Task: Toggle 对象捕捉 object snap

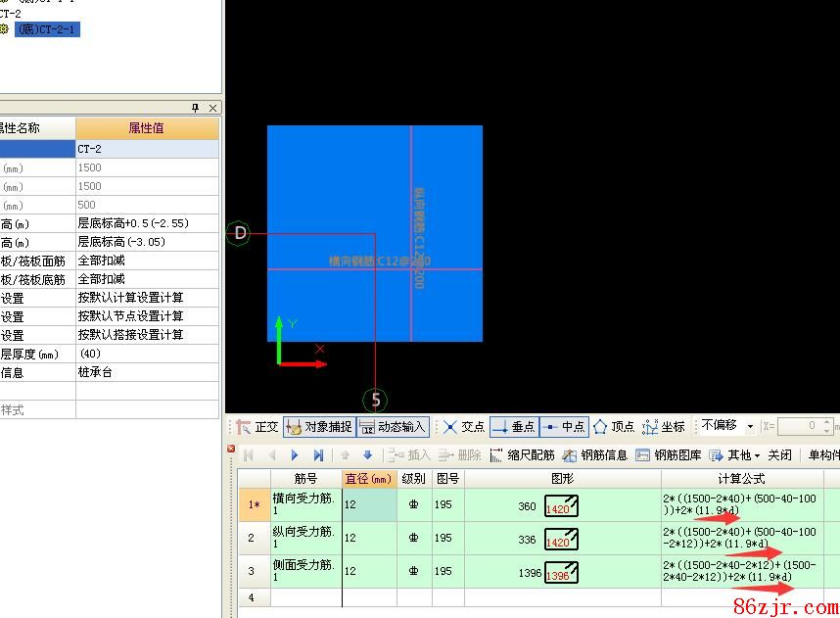Action: [319, 427]
